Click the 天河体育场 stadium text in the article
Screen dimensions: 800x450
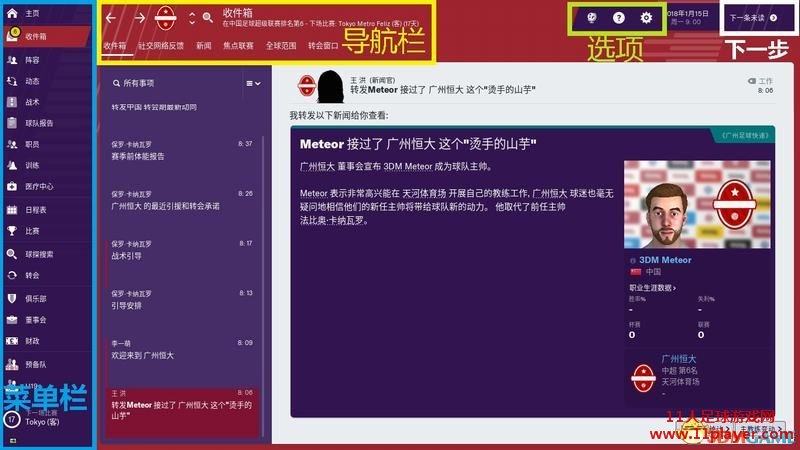coord(424,193)
